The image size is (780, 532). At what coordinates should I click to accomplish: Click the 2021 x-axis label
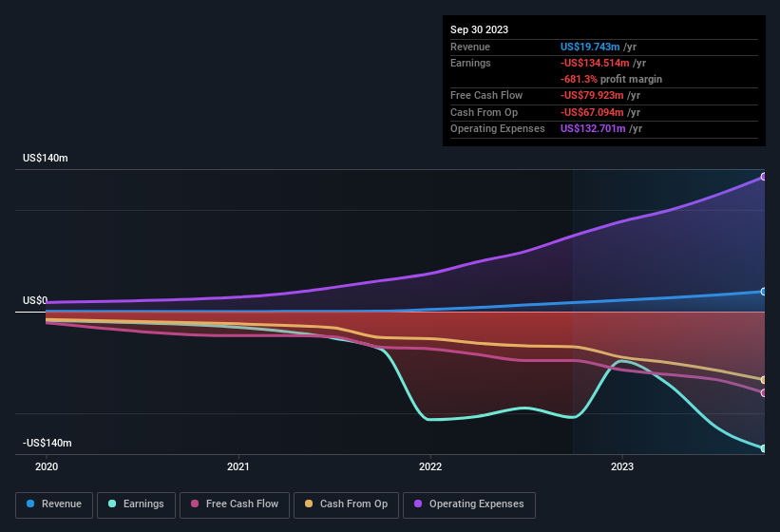pyautogui.click(x=238, y=466)
